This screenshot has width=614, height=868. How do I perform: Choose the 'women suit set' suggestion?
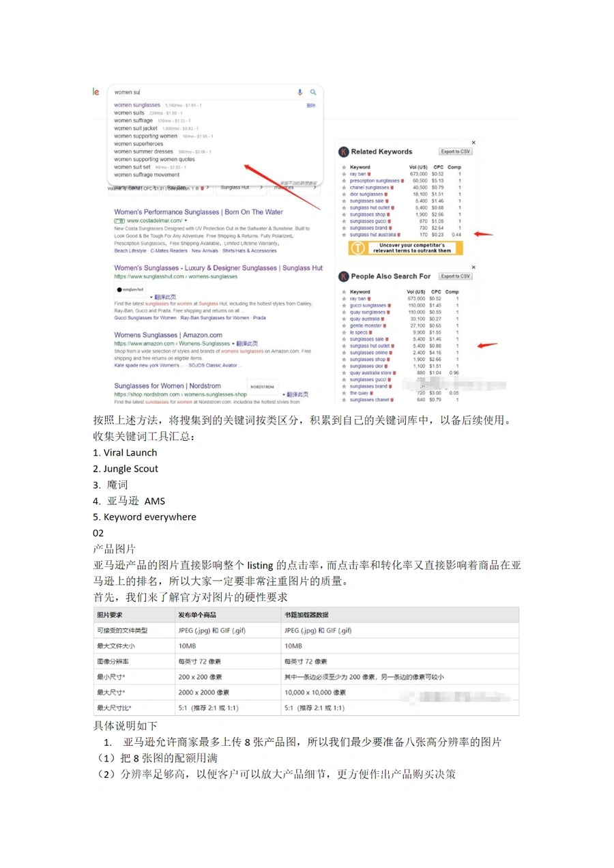pyautogui.click(x=132, y=167)
